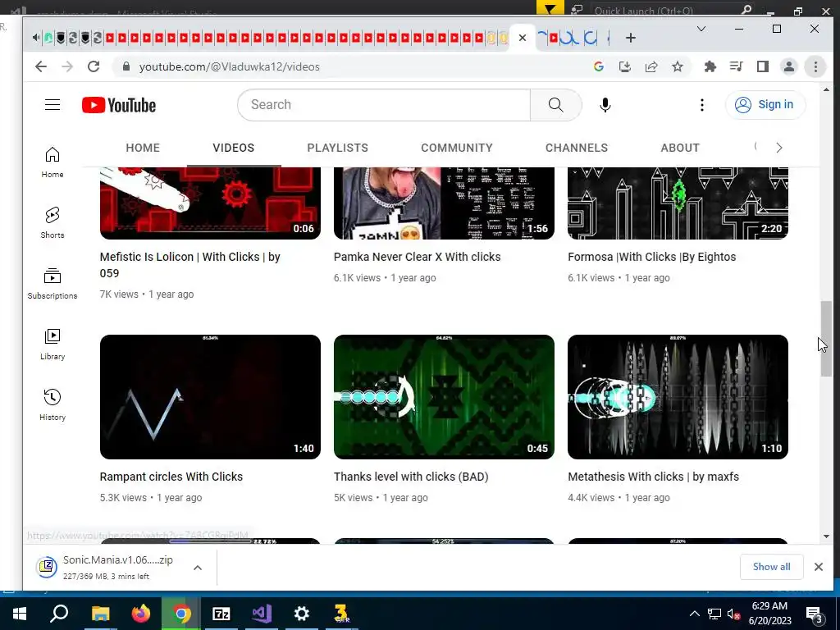840x630 pixels.
Task: Launch Firefox from taskbar
Action: (141, 614)
